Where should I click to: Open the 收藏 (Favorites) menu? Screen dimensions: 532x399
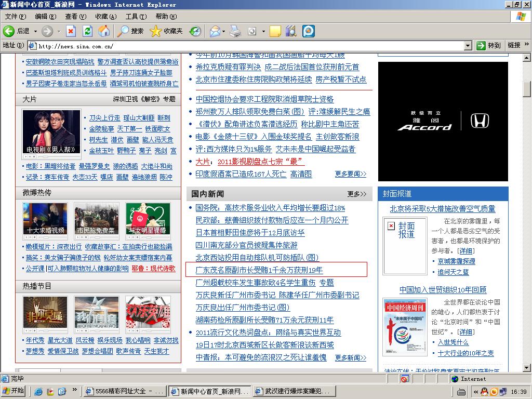tap(105, 17)
